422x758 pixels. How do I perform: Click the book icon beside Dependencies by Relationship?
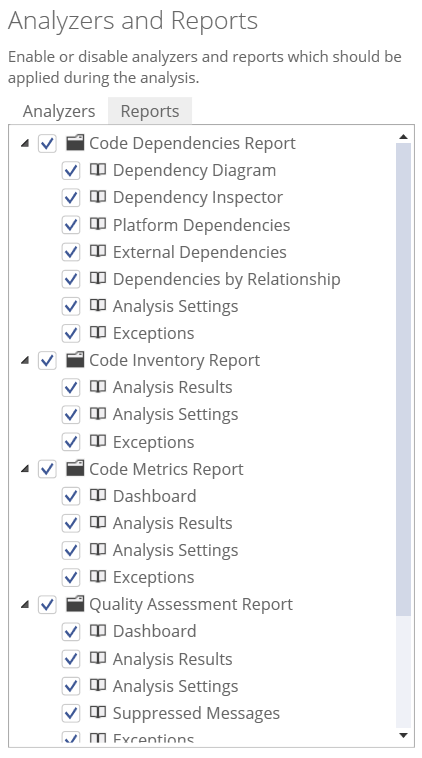coord(98,278)
